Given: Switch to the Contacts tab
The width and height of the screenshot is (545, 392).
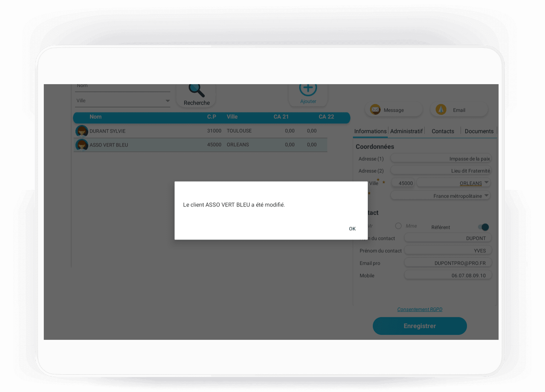Looking at the screenshot, I should coord(443,131).
